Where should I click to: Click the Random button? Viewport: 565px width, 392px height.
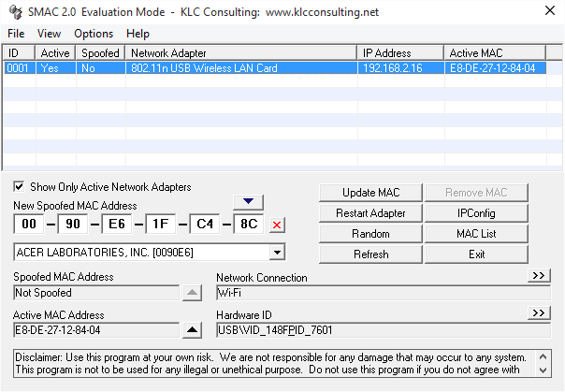pyautogui.click(x=370, y=234)
